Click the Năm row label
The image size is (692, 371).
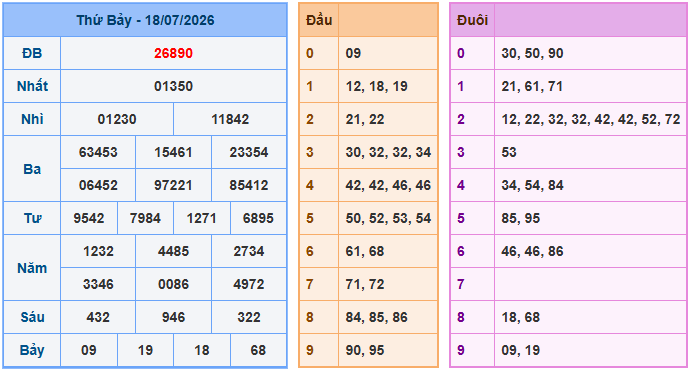[32, 268]
